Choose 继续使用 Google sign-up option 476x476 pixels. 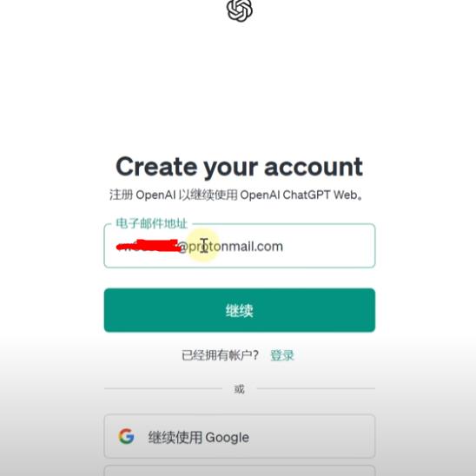[240, 436]
